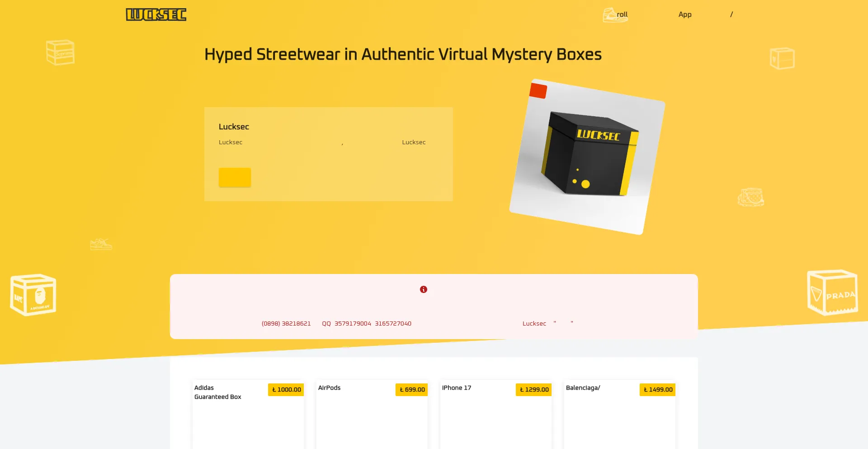Click the faded sneaker icon on left

pyautogui.click(x=101, y=244)
